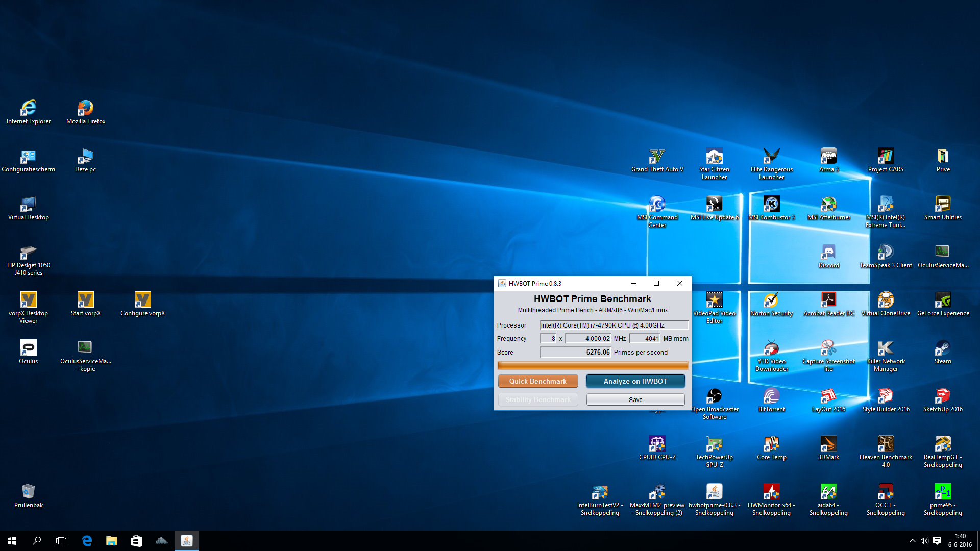Select Elite Dangerous Launcher icon
Image resolution: width=980 pixels, height=551 pixels.
coord(772,164)
